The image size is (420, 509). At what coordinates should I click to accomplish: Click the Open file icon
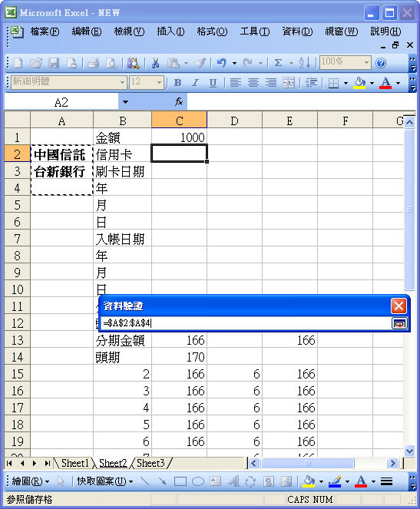pos(36,63)
